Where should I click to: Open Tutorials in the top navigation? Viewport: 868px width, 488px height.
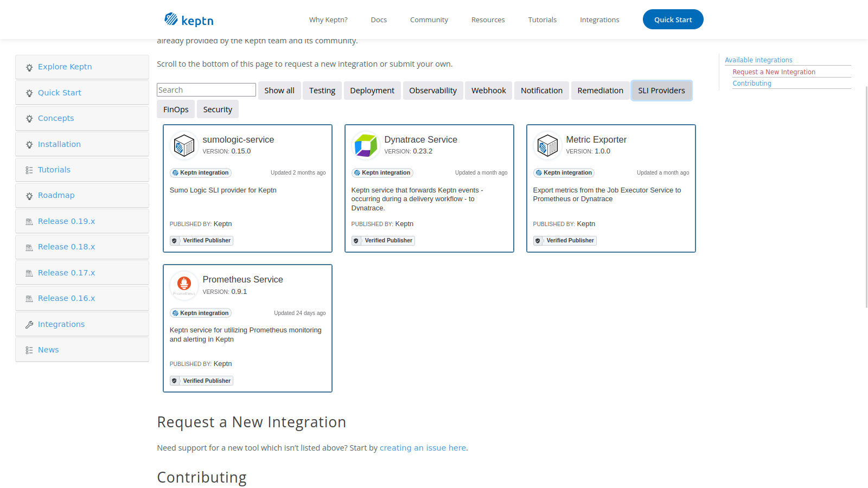point(542,20)
